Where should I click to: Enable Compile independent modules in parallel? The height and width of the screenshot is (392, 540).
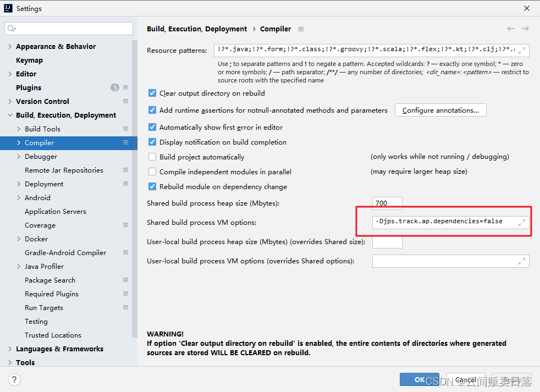(152, 171)
